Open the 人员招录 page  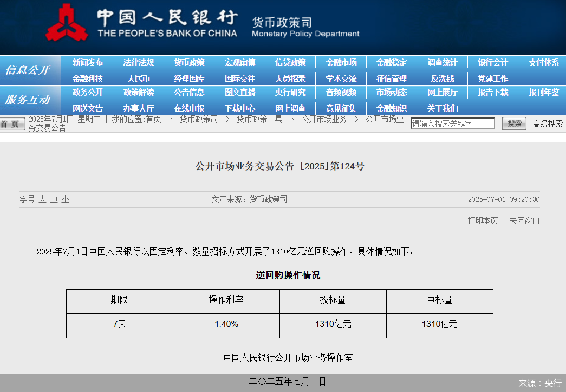click(x=290, y=79)
